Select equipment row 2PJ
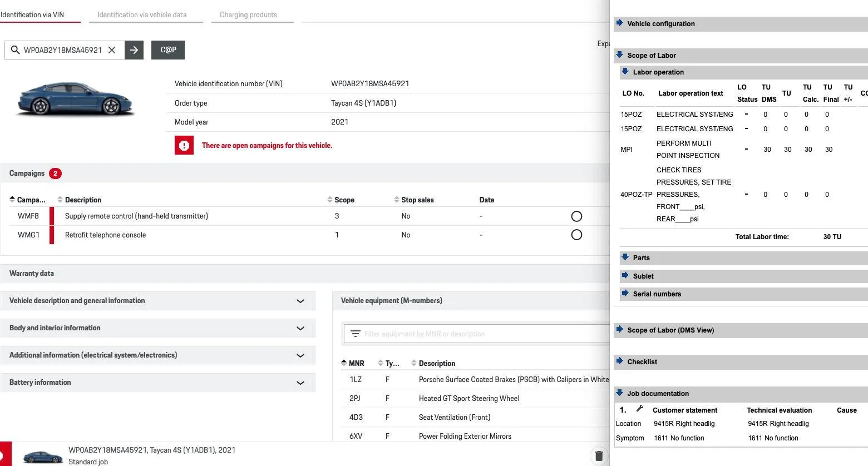The height and width of the screenshot is (466, 868). click(x=475, y=399)
